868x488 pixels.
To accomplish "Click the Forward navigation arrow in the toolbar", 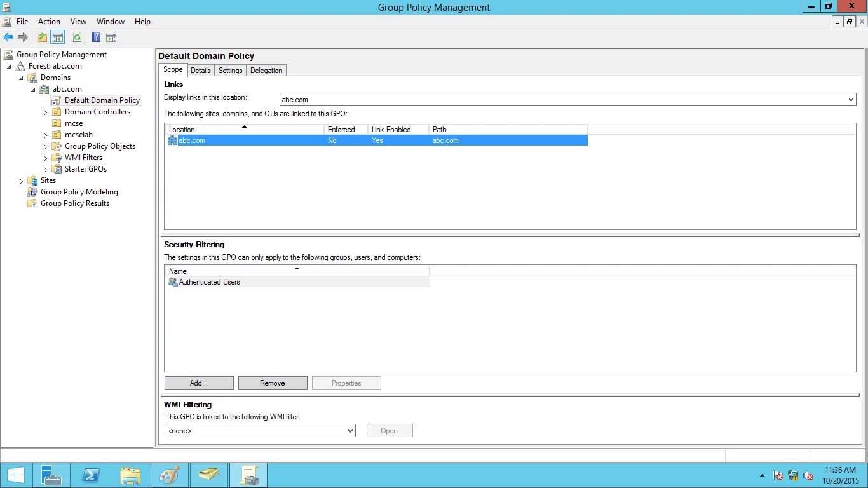I will pyautogui.click(x=24, y=37).
